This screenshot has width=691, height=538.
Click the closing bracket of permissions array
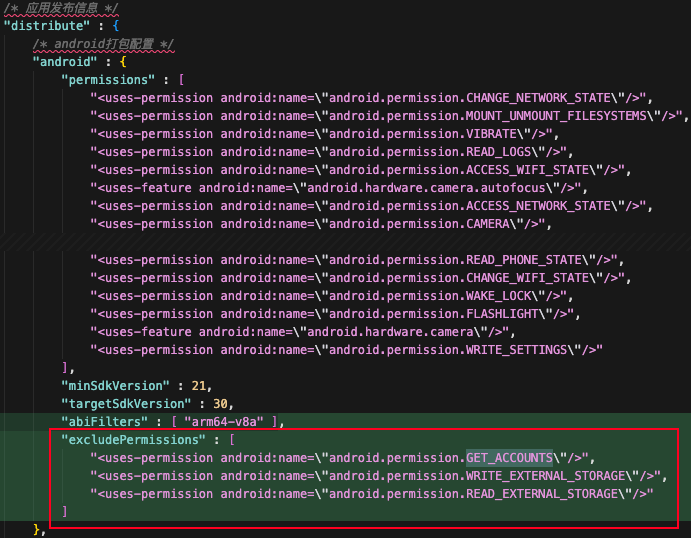click(65, 368)
